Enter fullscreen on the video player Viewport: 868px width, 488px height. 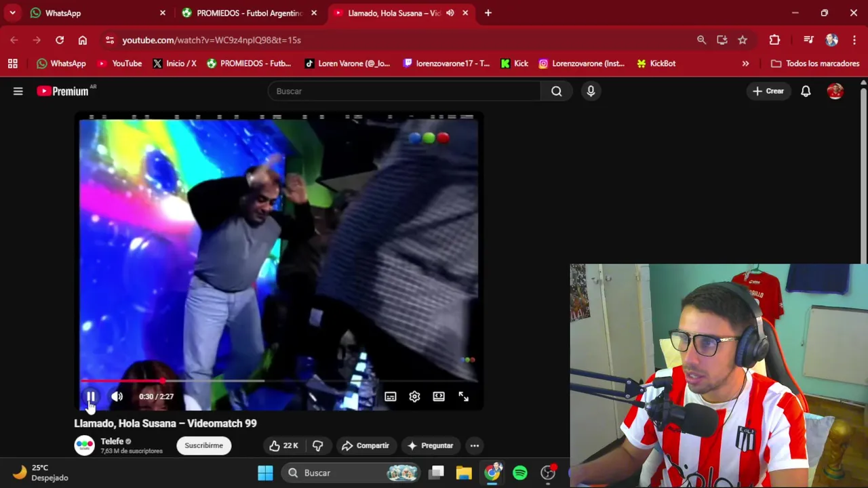click(463, 396)
